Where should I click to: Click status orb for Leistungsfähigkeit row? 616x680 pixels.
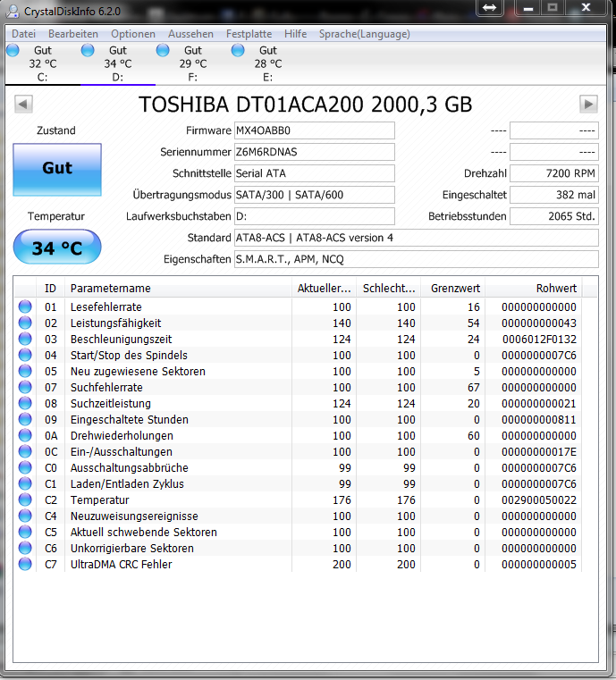25,323
